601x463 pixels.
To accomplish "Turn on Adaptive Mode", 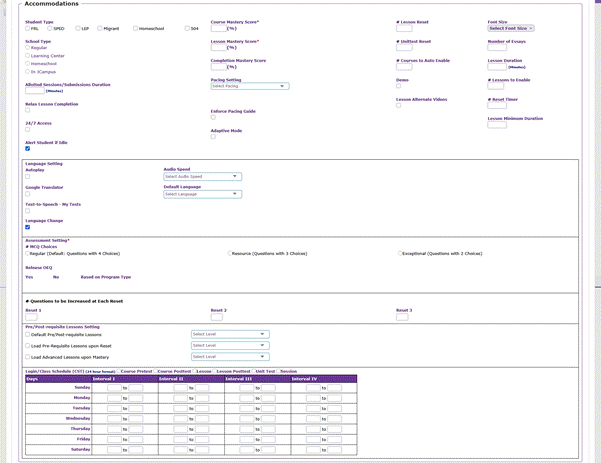I will coord(213,137).
